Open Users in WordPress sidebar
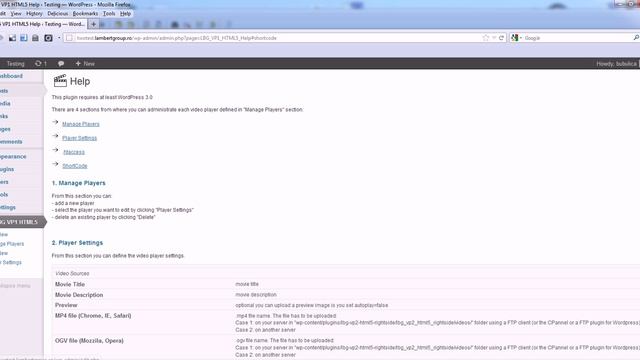 [x=4, y=182]
